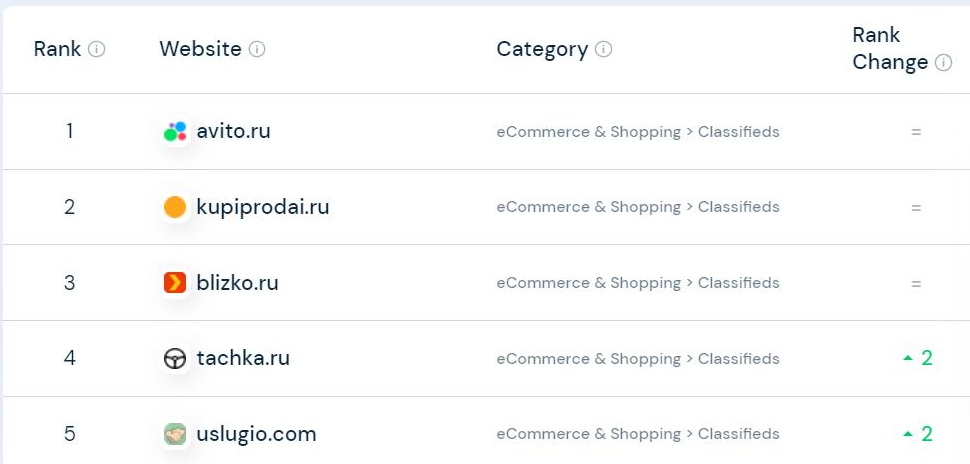
Task: Click the avito.ru favicon icon
Action: tap(175, 131)
